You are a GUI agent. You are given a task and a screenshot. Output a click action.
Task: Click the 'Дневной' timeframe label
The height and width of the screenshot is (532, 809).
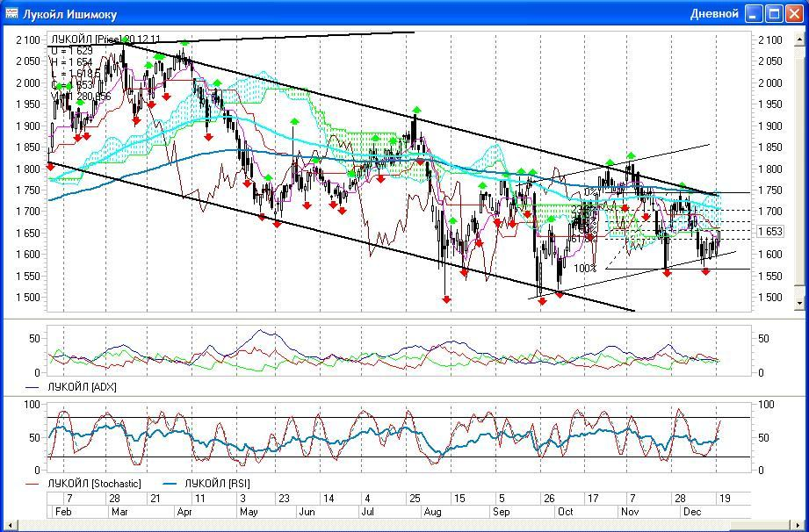[x=715, y=14]
